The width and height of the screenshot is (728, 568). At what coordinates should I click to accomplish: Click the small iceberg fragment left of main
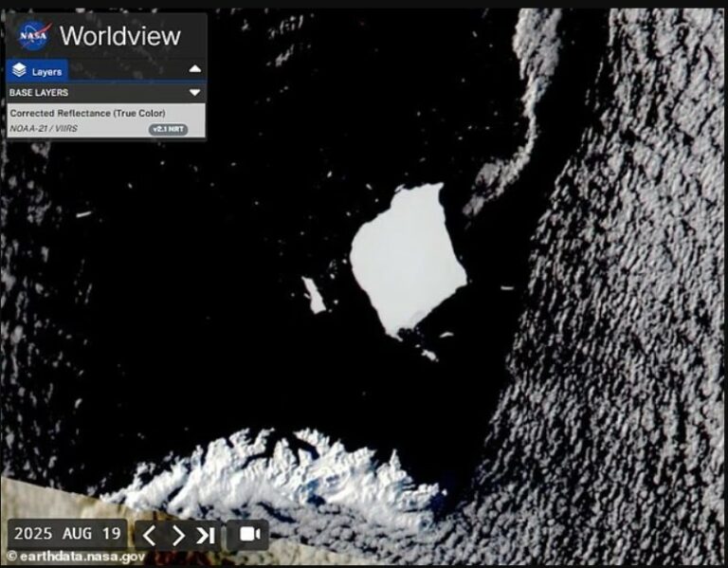click(314, 294)
